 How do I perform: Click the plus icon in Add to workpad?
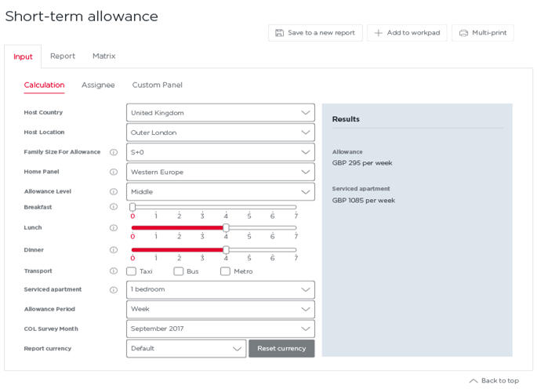[x=378, y=33]
